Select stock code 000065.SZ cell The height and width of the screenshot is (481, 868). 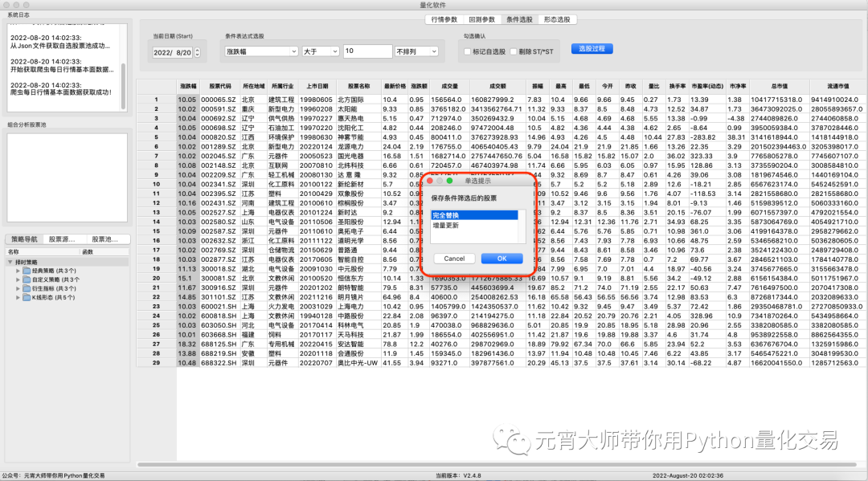[219, 100]
